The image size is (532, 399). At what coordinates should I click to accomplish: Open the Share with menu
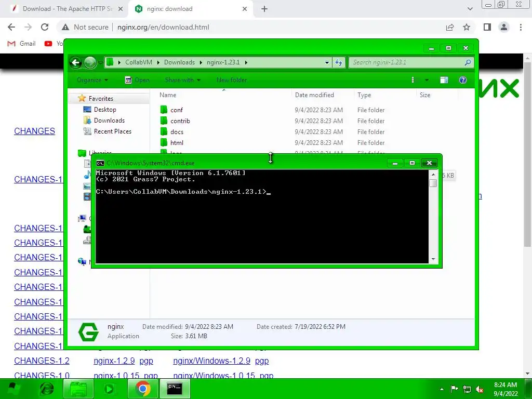click(x=182, y=80)
